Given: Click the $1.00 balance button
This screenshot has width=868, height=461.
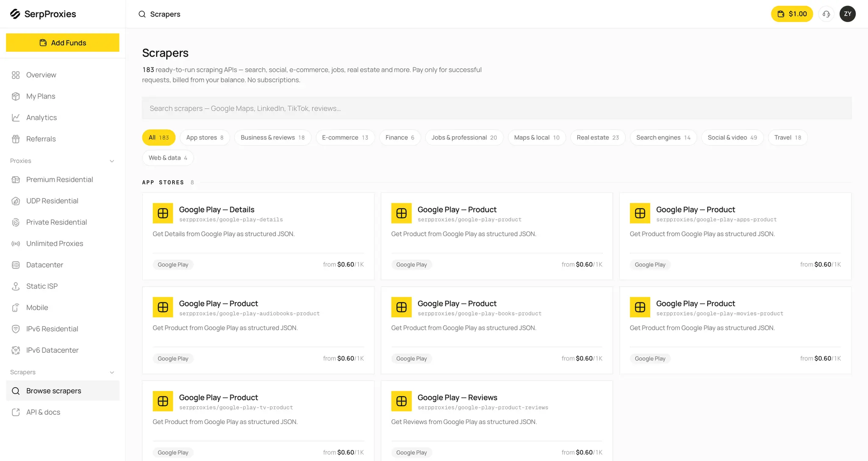Looking at the screenshot, I should (x=792, y=14).
